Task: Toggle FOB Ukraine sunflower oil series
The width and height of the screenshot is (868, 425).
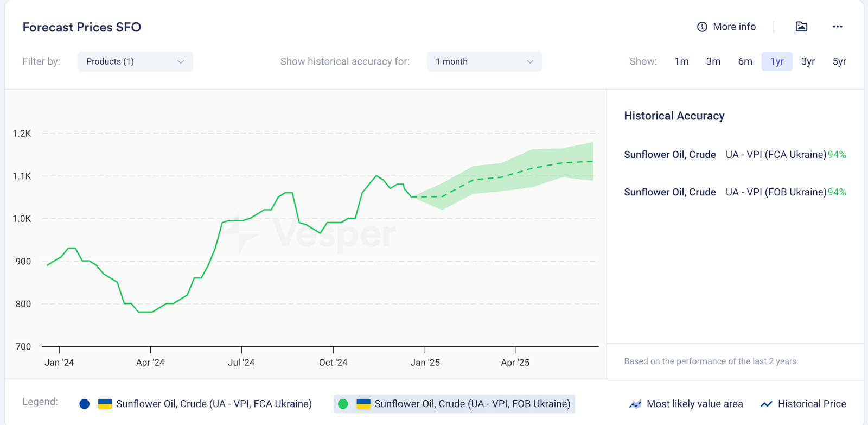Action: coord(472,404)
